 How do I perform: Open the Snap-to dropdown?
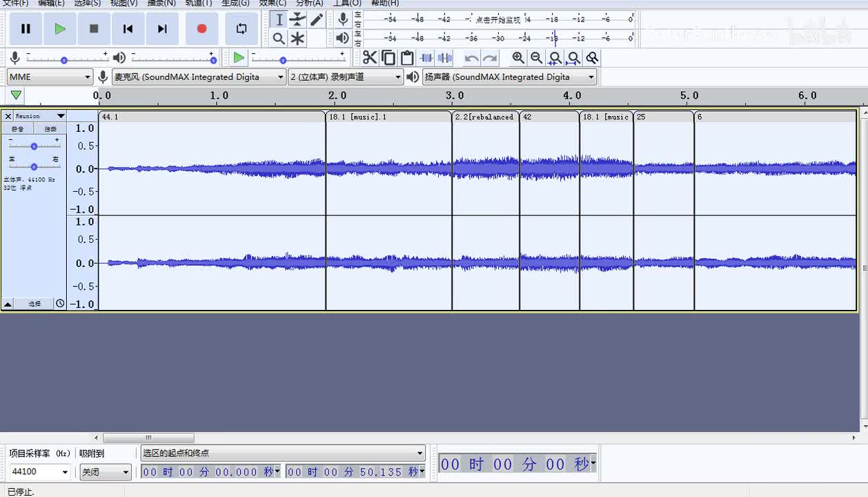(x=106, y=471)
